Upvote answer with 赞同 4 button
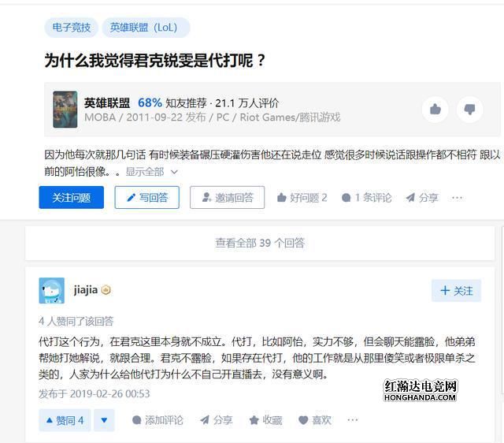The width and height of the screenshot is (504, 443). click(x=65, y=420)
